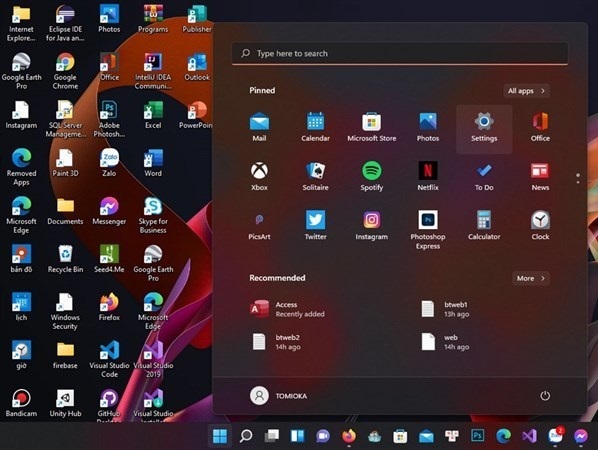Screen dimensions: 598x450
Task: Open Visual Studio from the taskbar
Action: click(x=529, y=436)
